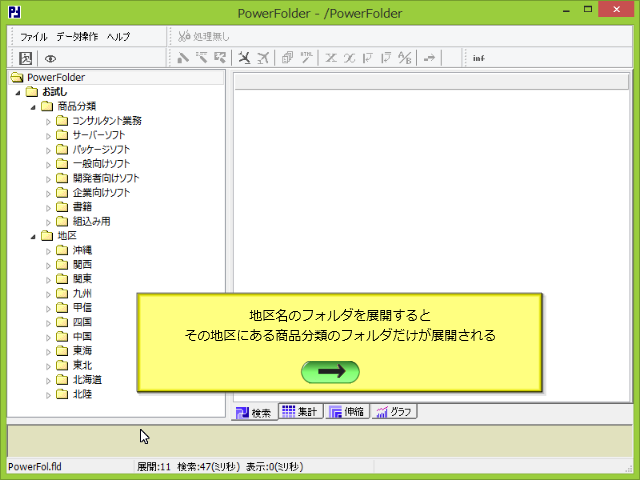The image size is (640, 480).
Task: Open the データ操作 menu
Action: [77, 37]
